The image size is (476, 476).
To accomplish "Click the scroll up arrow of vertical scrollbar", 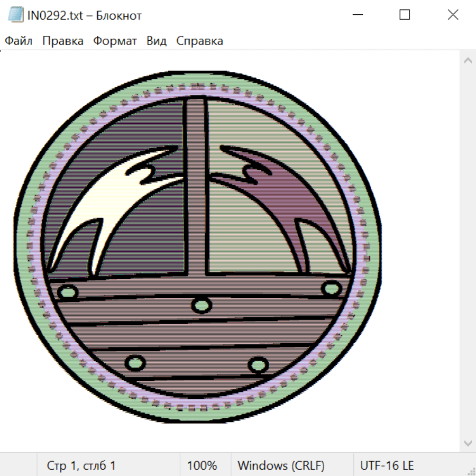I will pos(468,61).
